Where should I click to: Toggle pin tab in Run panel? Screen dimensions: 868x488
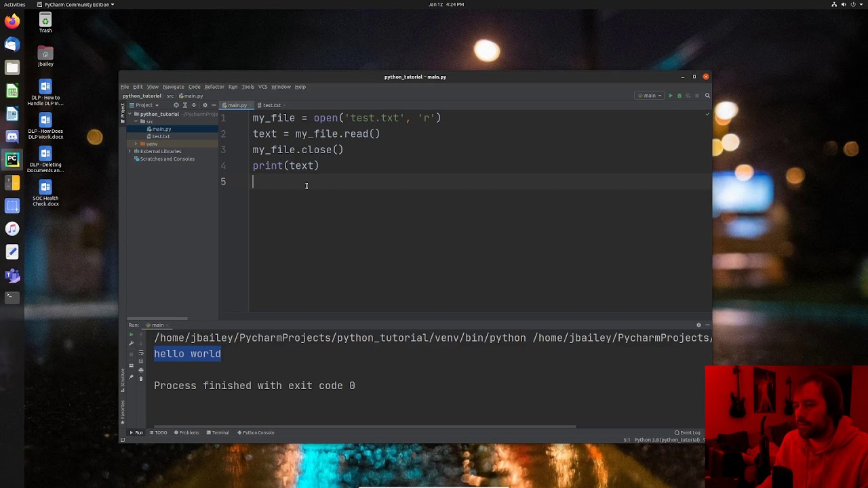132,377
